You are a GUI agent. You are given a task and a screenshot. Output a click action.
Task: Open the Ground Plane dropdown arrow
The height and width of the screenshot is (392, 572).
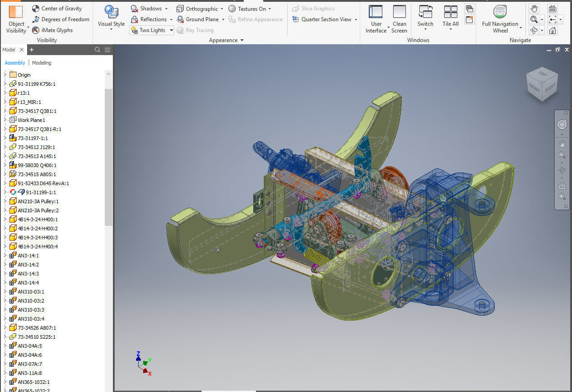(x=223, y=19)
